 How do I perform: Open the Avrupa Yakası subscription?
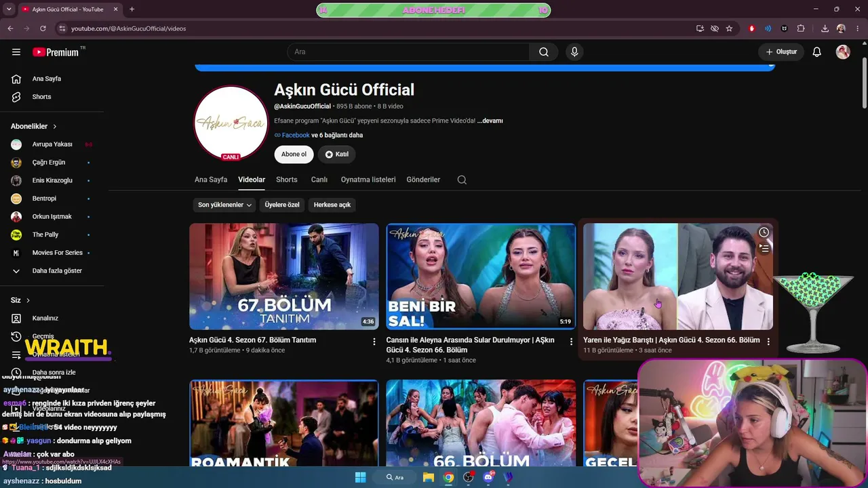point(52,144)
